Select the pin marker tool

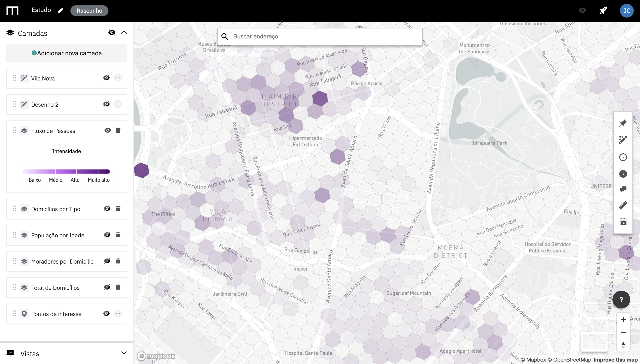[x=623, y=123]
